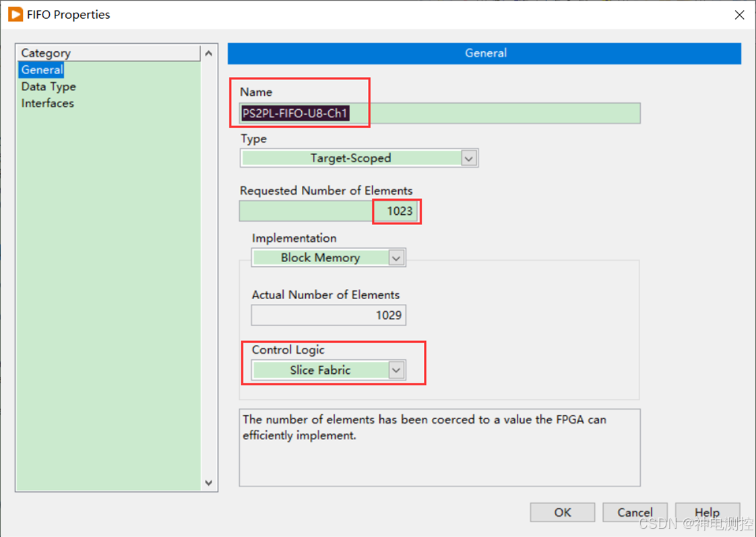Screen dimensions: 756x537
Task: Select the Data Type category
Action: point(49,87)
